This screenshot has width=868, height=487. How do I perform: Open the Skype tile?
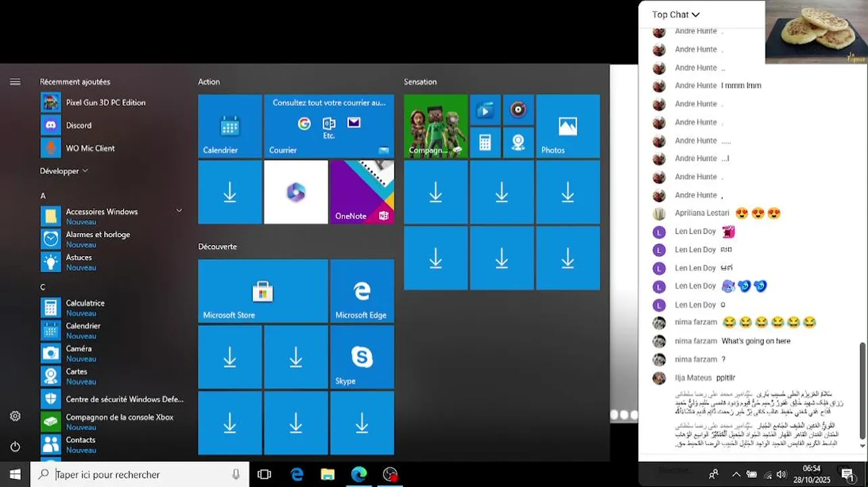362,357
